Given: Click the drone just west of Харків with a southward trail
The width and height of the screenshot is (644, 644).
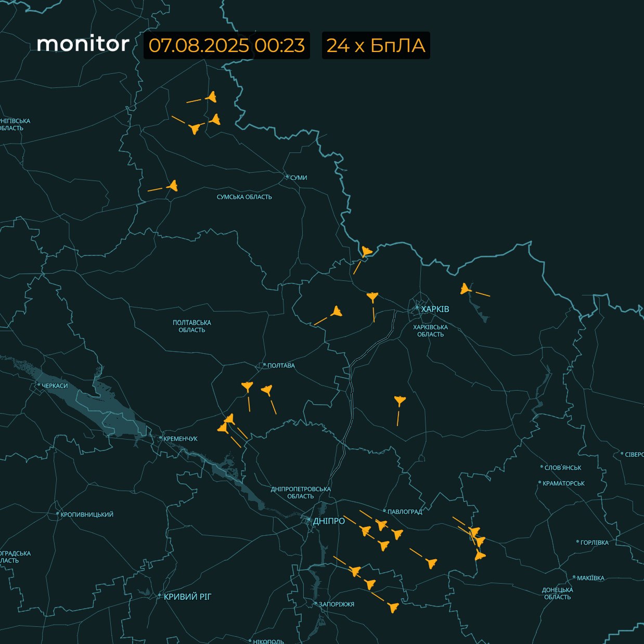Looking at the screenshot, I should coord(372,297).
